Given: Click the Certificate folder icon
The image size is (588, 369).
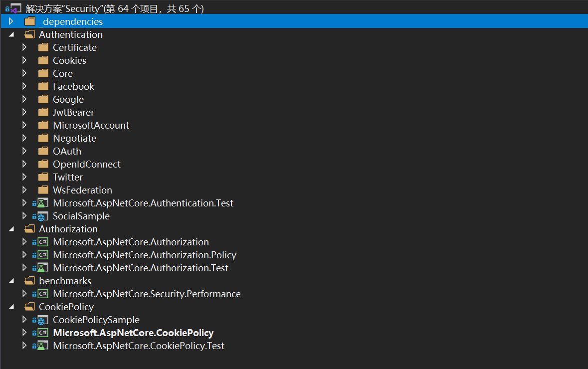Looking at the screenshot, I should (x=43, y=47).
